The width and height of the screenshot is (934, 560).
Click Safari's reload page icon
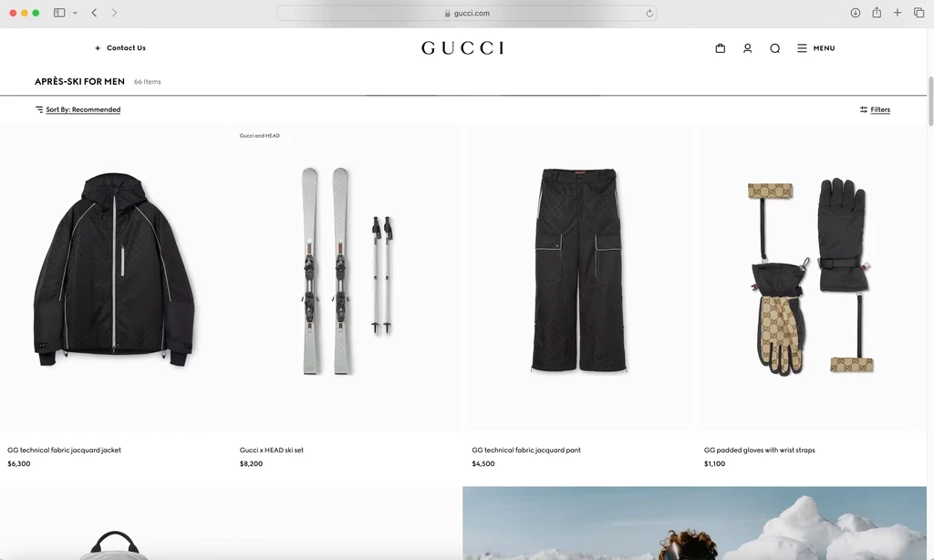point(649,13)
